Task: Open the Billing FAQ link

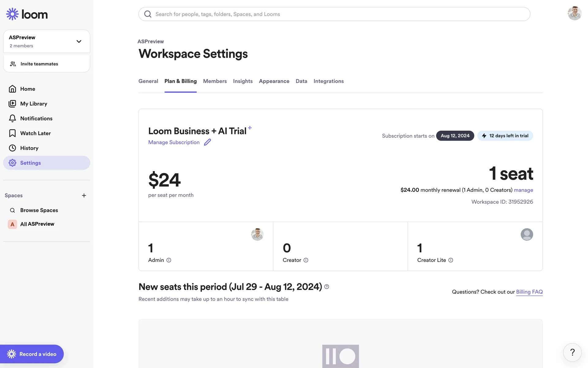Action: point(529,292)
